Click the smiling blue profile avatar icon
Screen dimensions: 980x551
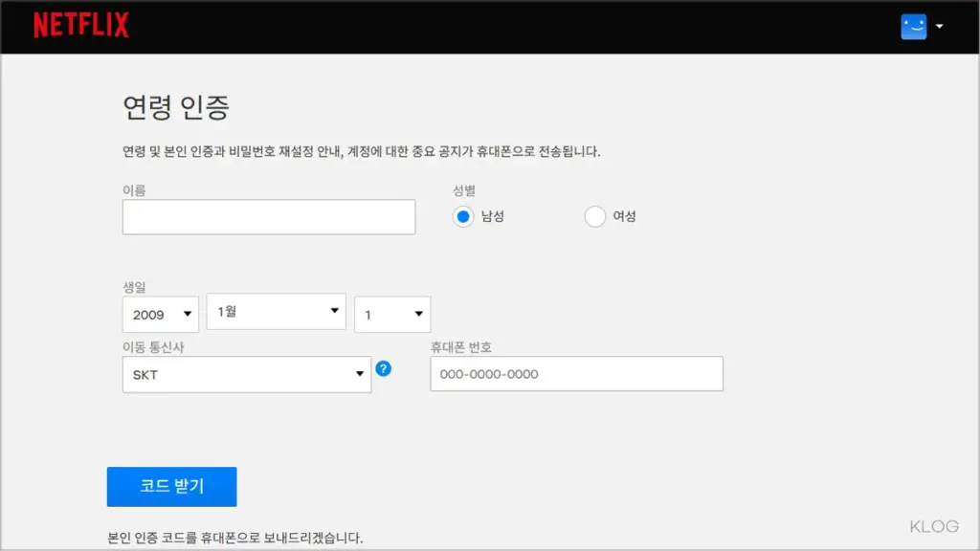913,26
